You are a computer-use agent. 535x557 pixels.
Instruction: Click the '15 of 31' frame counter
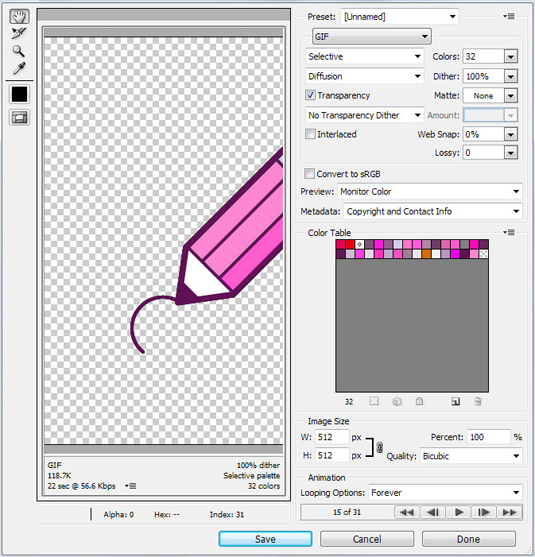tap(347, 512)
